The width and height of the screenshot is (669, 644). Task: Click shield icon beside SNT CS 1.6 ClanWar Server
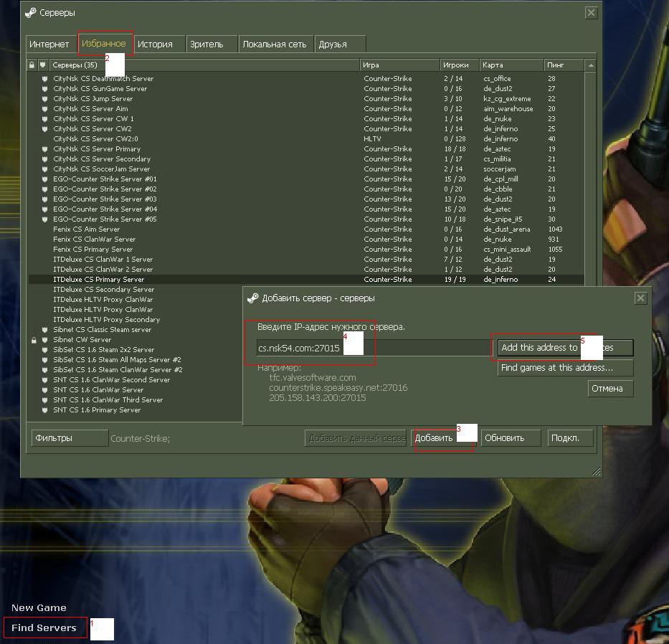click(44, 389)
